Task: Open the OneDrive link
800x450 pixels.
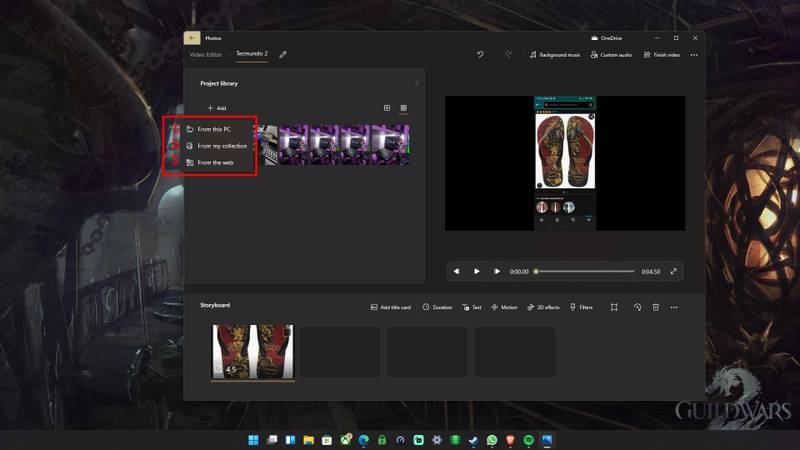Action: [606, 38]
